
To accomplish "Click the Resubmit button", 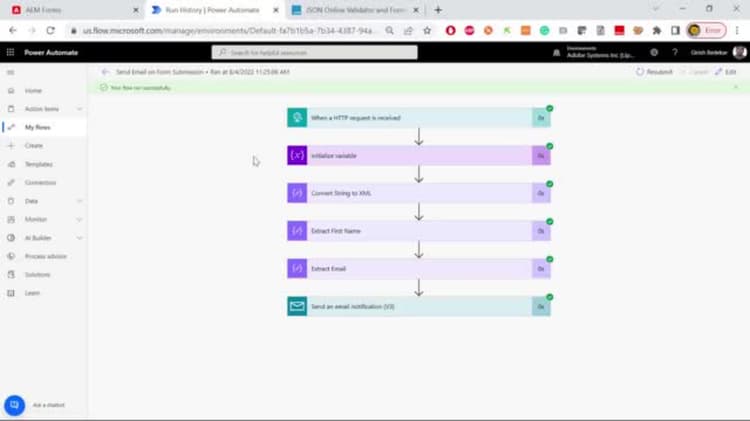I will point(654,72).
